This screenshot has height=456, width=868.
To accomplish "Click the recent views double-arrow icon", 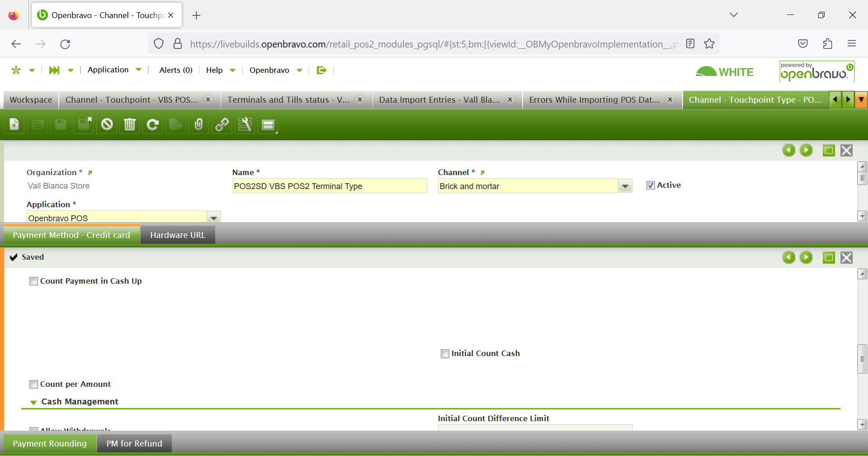I will pos(54,70).
